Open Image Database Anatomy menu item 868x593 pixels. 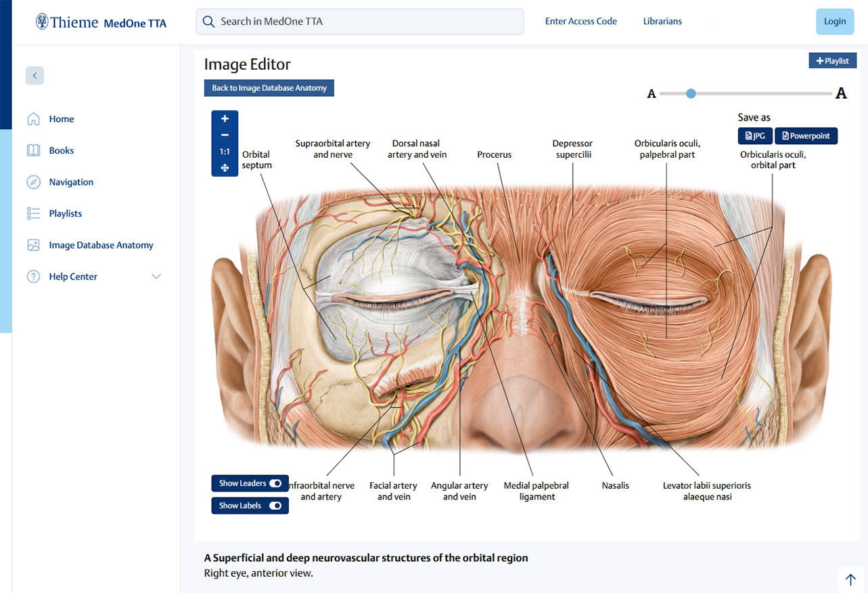(x=101, y=245)
